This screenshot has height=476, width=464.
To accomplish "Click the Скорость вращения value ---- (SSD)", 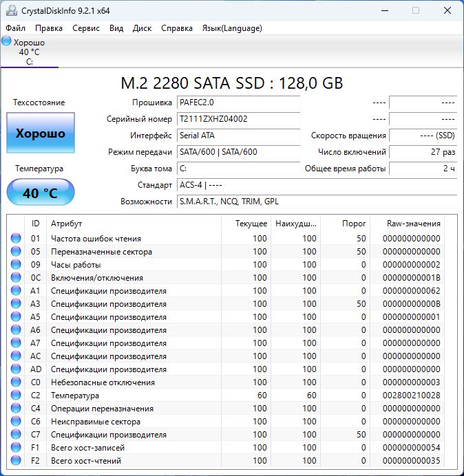I will 423,135.
